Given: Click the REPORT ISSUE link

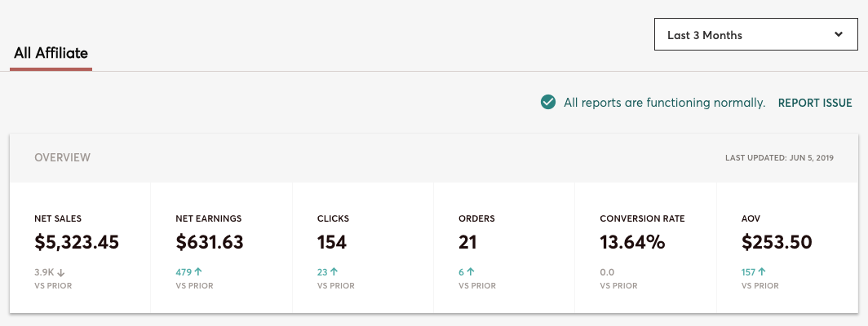Looking at the screenshot, I should 814,104.
